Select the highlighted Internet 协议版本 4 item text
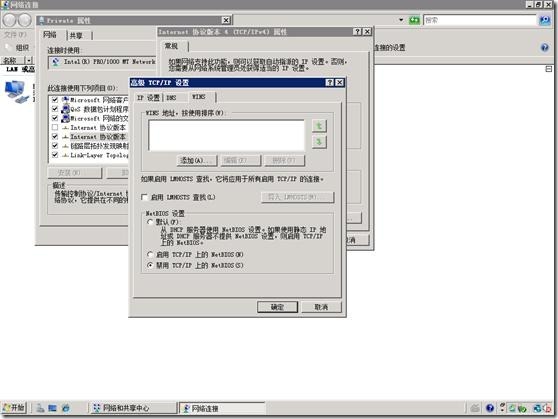 98,137
